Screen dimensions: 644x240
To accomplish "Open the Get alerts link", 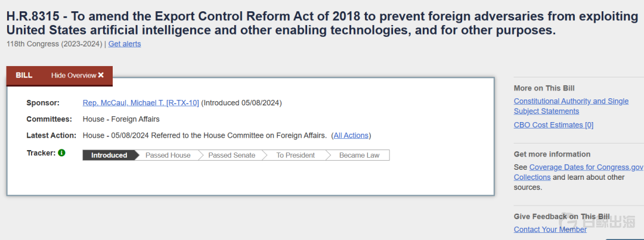I will pyautogui.click(x=125, y=43).
